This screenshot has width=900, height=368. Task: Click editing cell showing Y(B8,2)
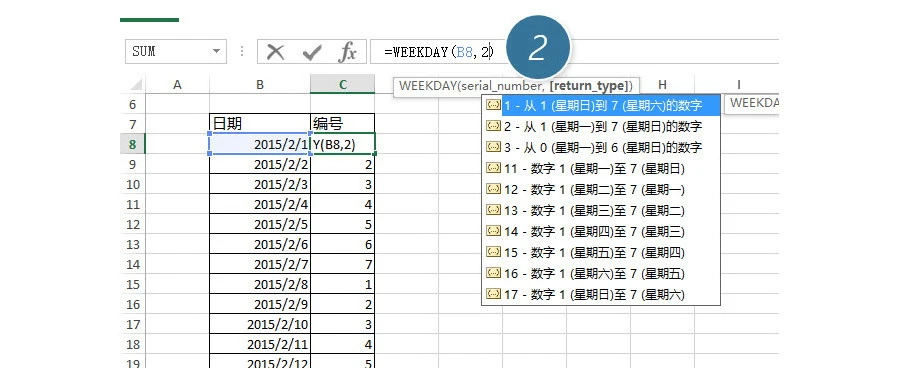(343, 144)
